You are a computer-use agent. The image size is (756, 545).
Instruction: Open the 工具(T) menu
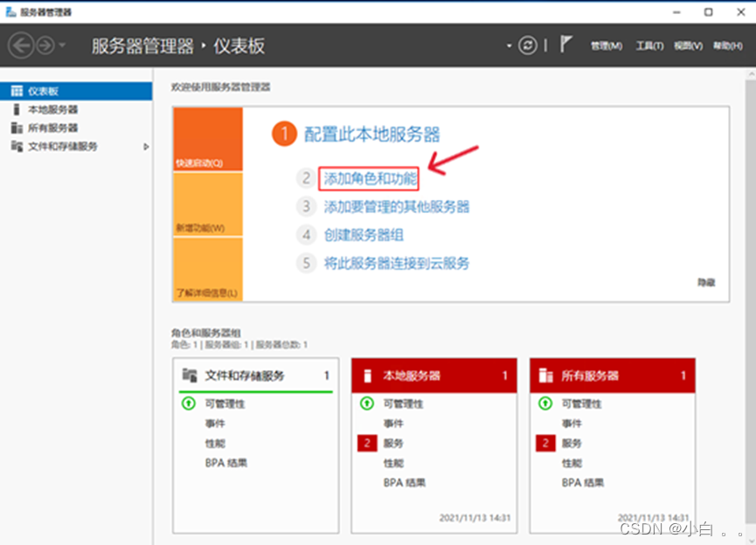click(x=649, y=45)
